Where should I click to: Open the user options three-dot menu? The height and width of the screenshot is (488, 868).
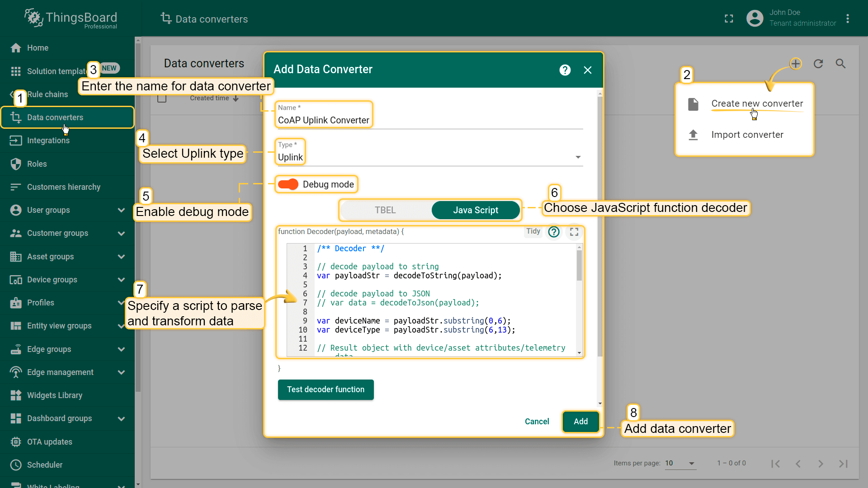pyautogui.click(x=848, y=19)
